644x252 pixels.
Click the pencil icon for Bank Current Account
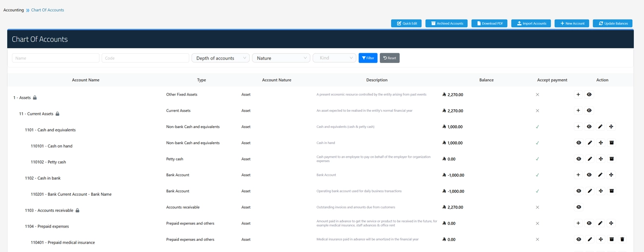pyautogui.click(x=590, y=191)
